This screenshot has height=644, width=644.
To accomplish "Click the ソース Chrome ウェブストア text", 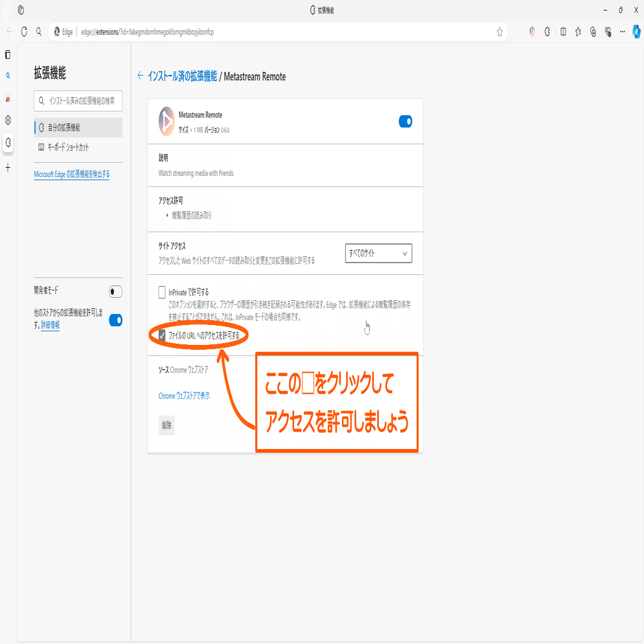I will pyautogui.click(x=183, y=370).
